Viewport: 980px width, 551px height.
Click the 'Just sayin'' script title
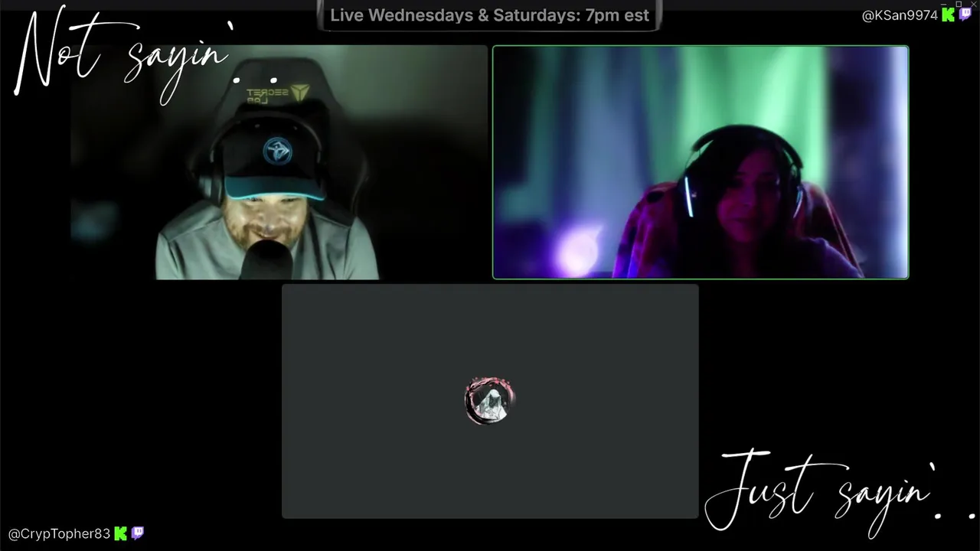pyautogui.click(x=841, y=494)
